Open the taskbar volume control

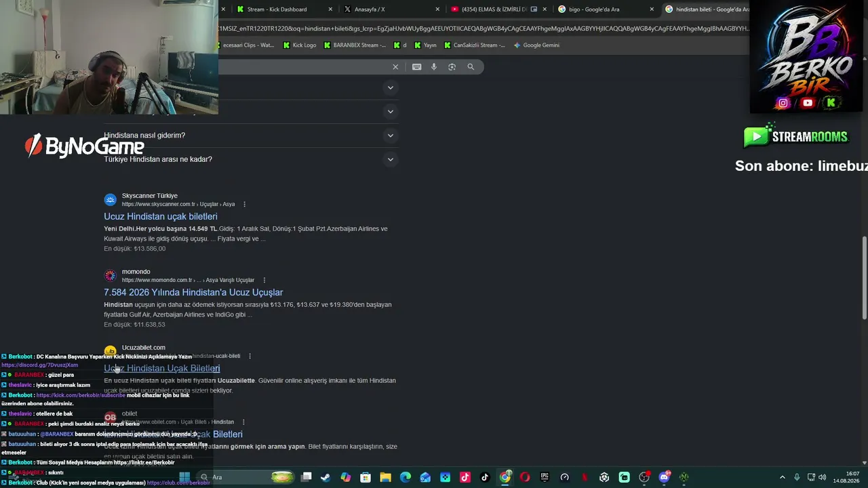coord(823,477)
